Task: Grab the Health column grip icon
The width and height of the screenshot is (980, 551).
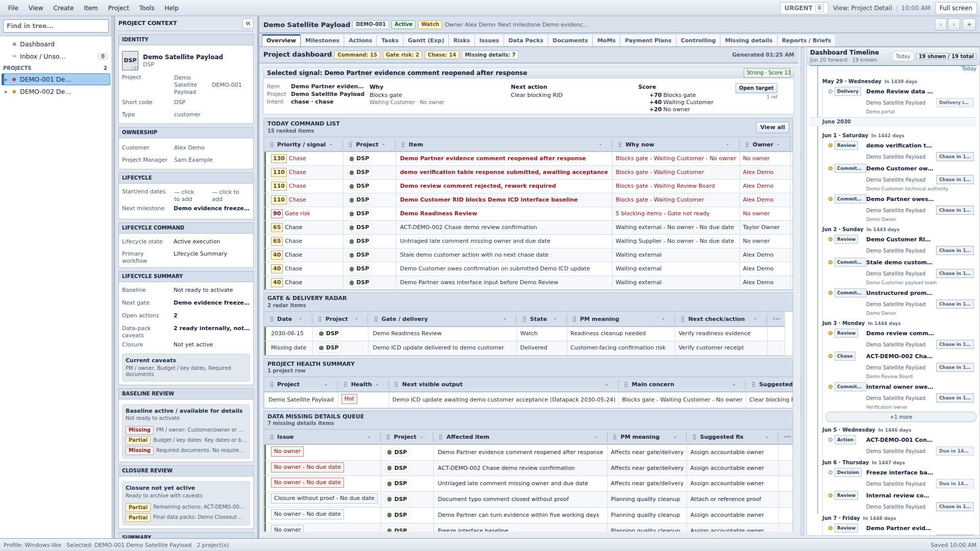Action: (346, 385)
